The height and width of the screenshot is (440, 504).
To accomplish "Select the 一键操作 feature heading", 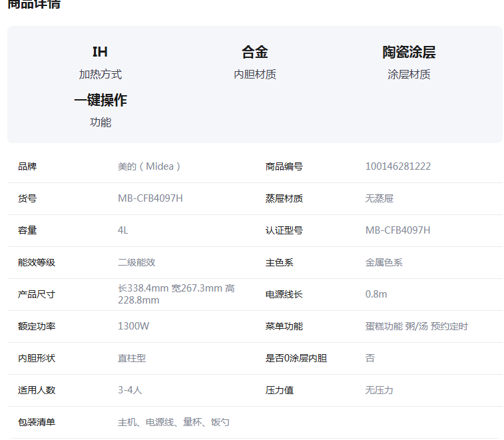I will click(101, 100).
